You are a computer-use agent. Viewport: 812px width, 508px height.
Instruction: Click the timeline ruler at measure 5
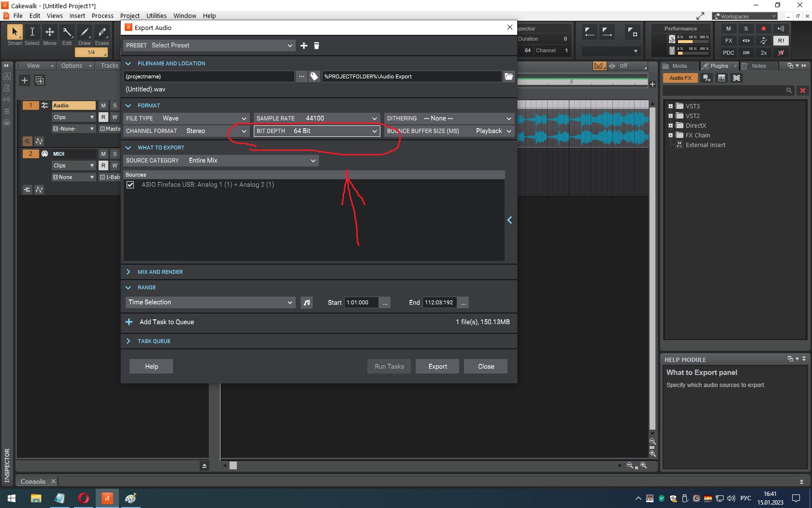tap(571, 82)
